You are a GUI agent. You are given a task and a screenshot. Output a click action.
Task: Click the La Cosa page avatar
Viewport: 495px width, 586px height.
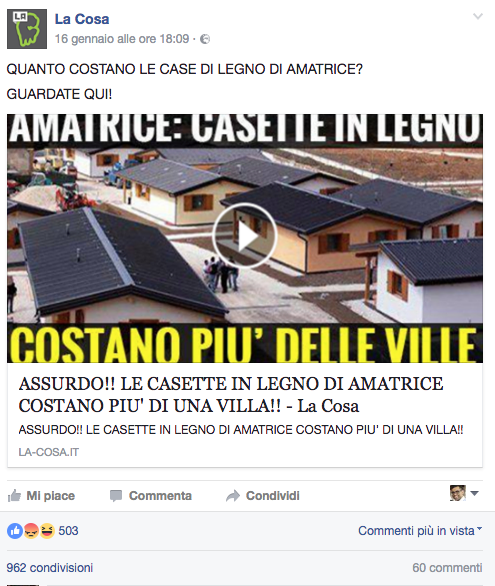(27, 29)
